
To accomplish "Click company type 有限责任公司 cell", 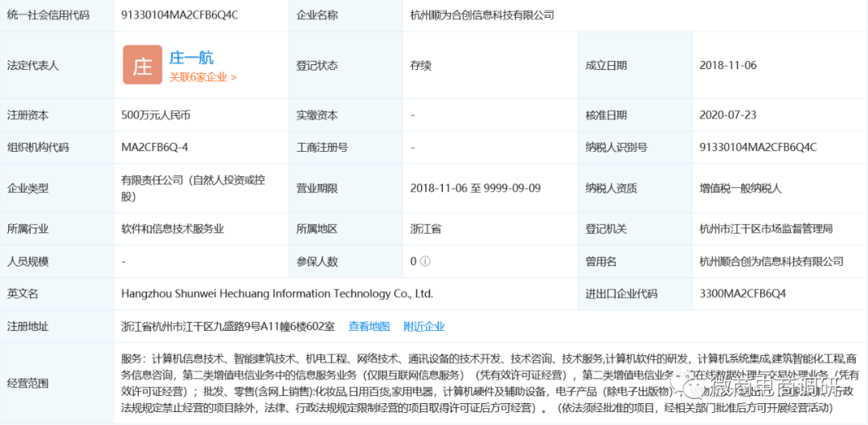I will [191, 188].
